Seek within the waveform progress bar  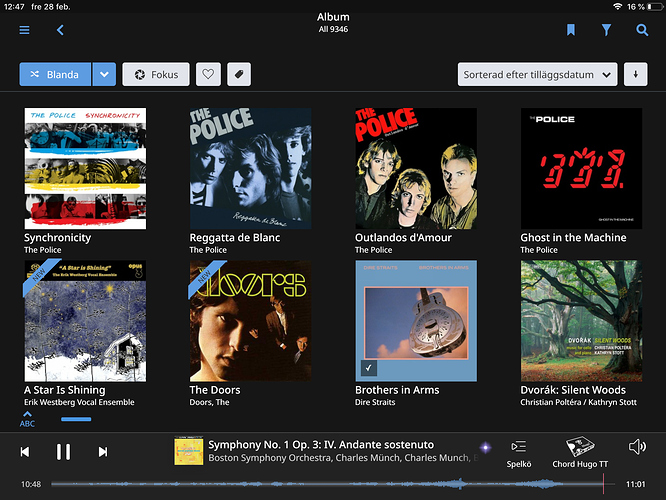coord(333,484)
